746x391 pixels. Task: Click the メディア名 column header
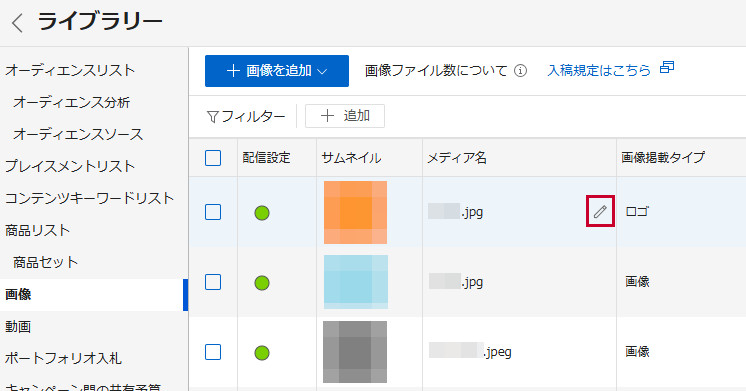point(457,158)
